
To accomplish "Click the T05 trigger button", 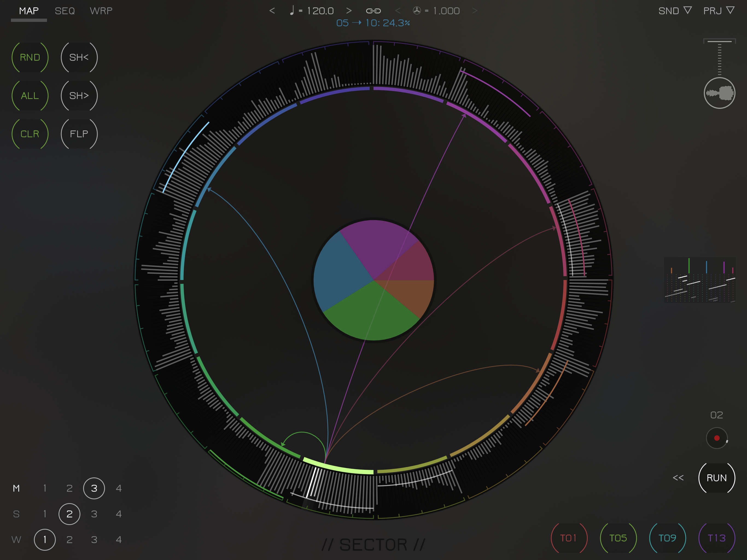I will tap(618, 538).
